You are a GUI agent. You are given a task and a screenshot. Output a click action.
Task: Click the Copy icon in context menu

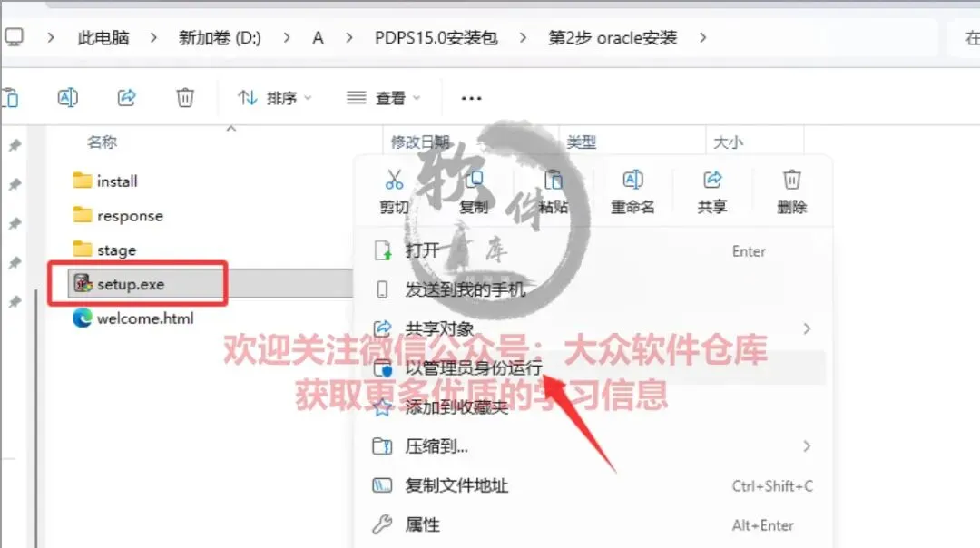tap(474, 180)
